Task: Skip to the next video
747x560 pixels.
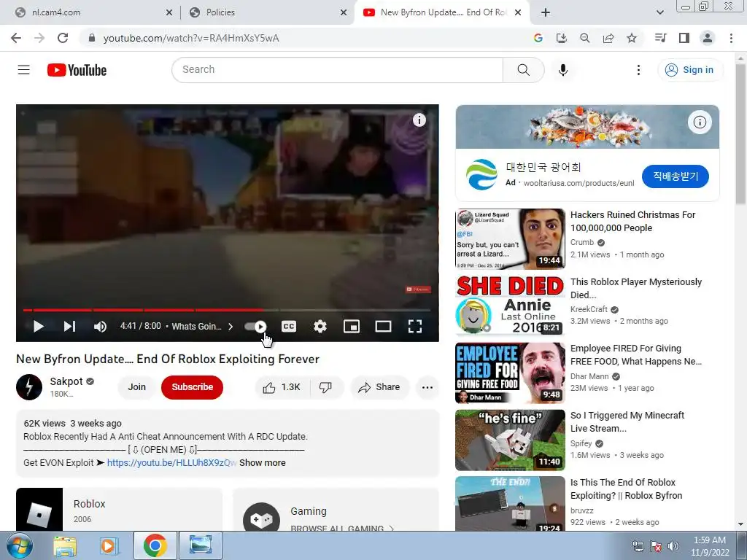Action: [x=69, y=326]
